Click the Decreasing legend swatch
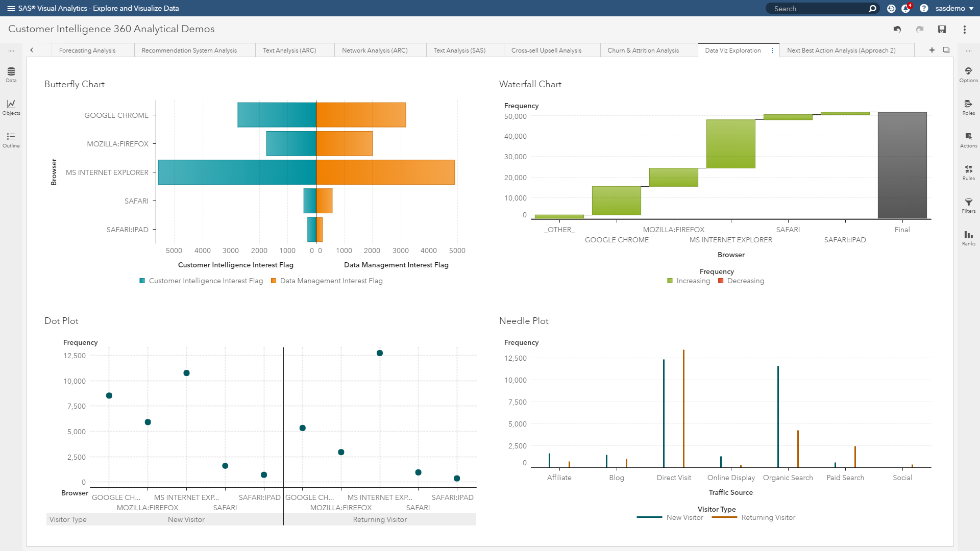 coord(721,281)
